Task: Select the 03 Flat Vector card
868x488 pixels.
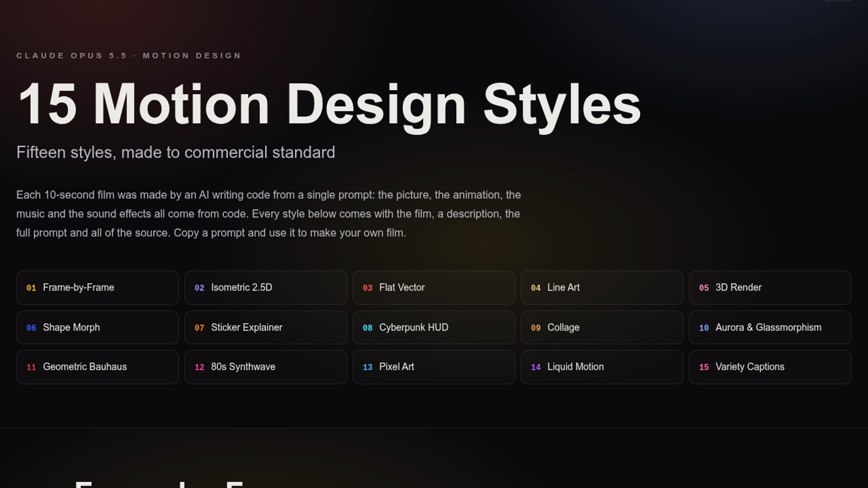Action: (x=434, y=287)
